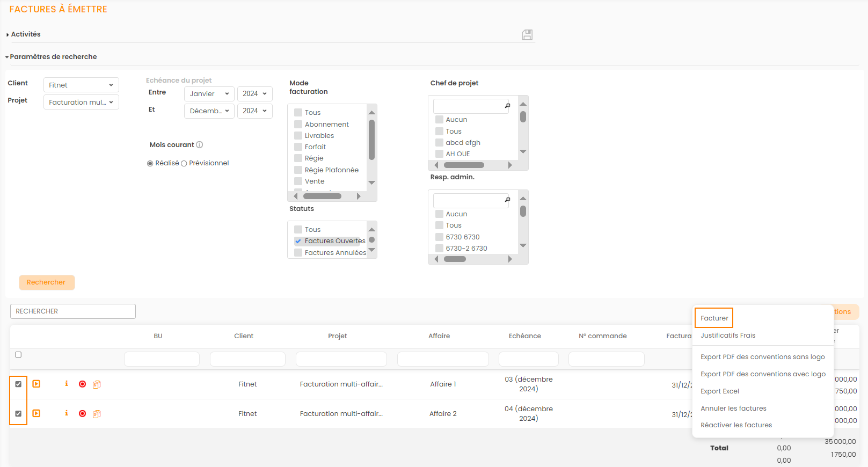
Task: Collapse the Paramètres de recherche section
Action: point(52,57)
